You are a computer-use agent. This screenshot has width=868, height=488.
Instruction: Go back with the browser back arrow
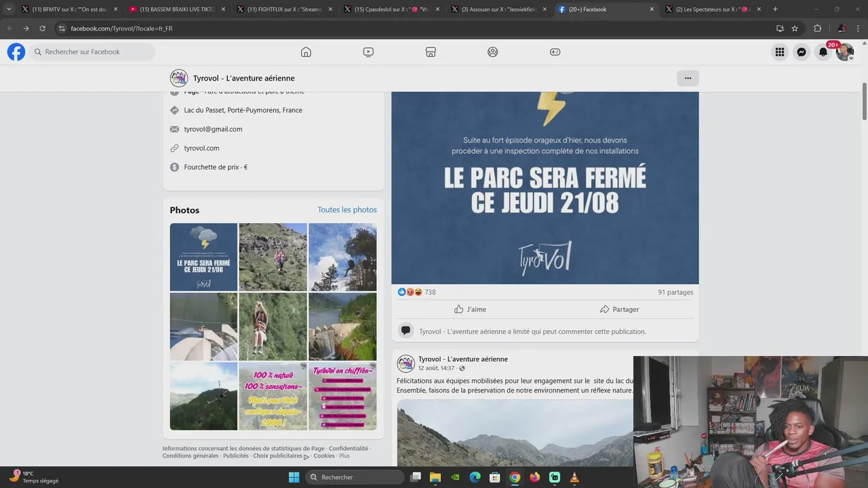pos(9,28)
